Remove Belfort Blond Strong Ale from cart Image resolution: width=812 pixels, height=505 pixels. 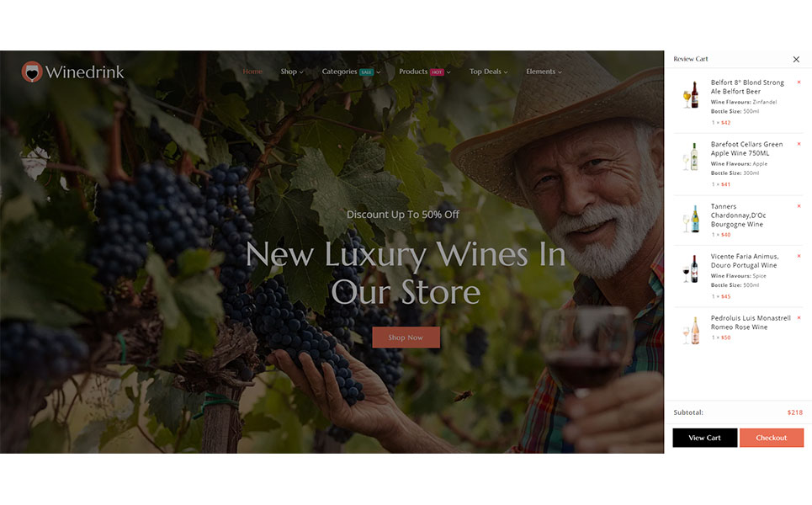point(799,82)
